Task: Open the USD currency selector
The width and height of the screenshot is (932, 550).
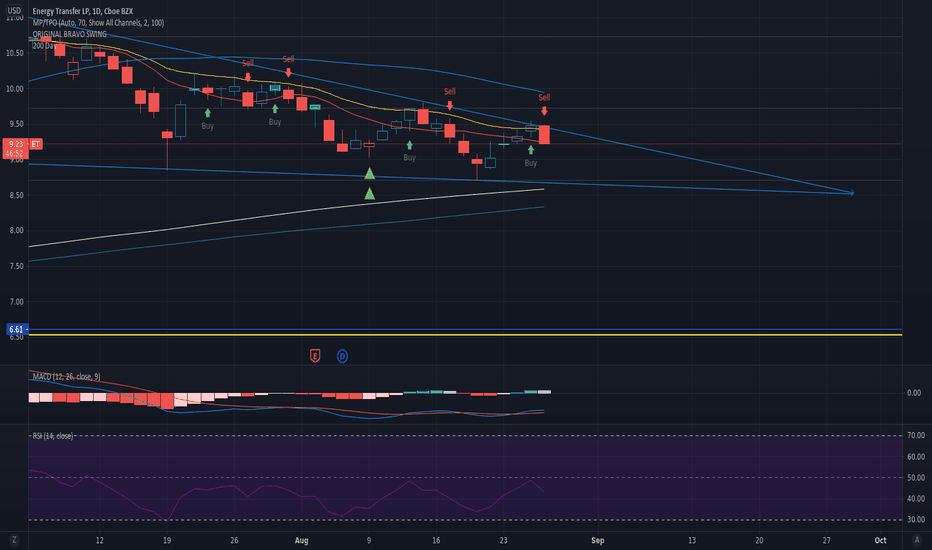Action: (14, 10)
